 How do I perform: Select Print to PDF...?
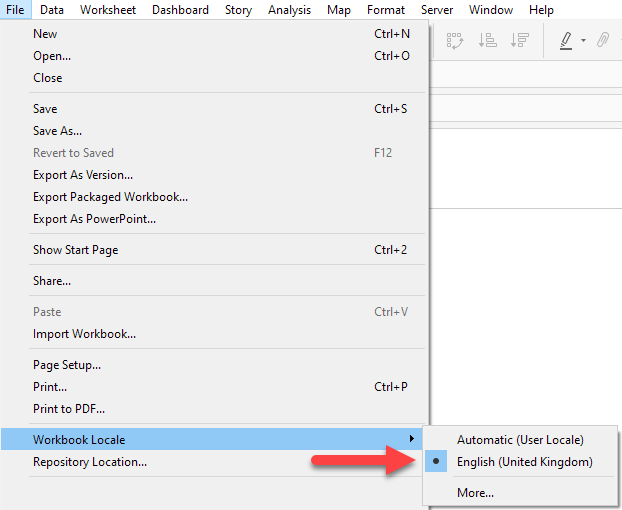[68, 409]
